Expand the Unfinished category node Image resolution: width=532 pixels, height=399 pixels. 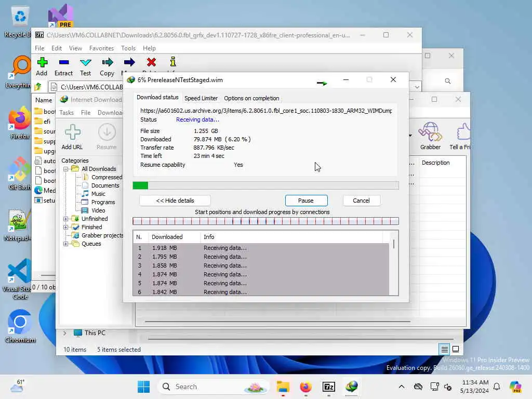[x=66, y=219]
